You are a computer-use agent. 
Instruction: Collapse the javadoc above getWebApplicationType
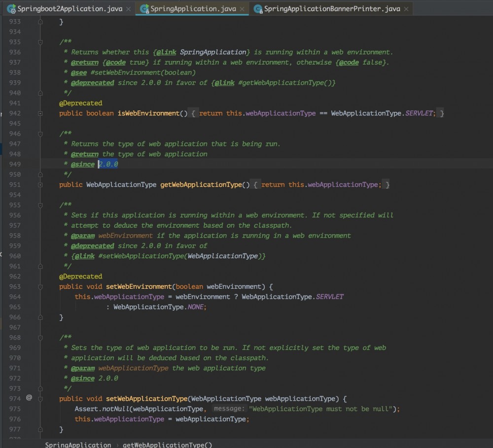(40, 134)
